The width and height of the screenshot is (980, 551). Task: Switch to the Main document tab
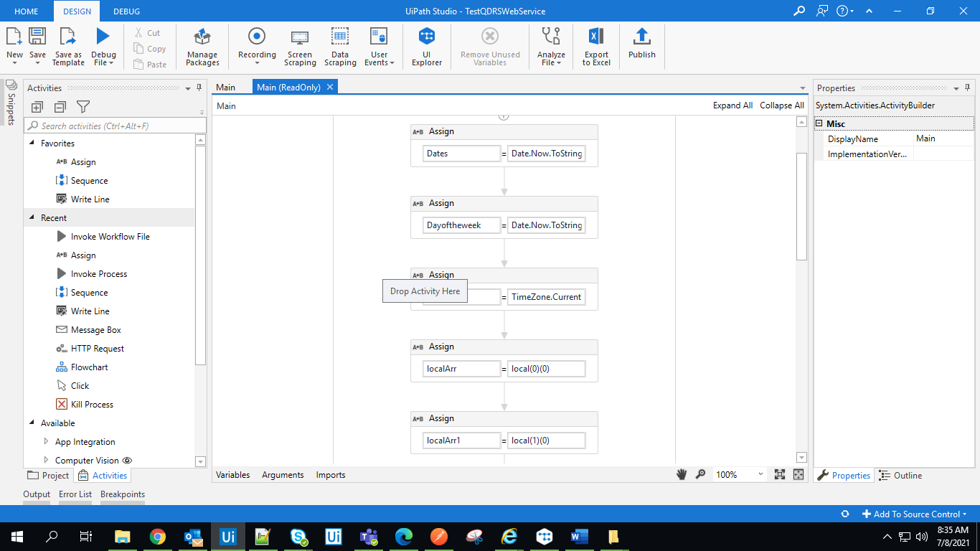226,88
